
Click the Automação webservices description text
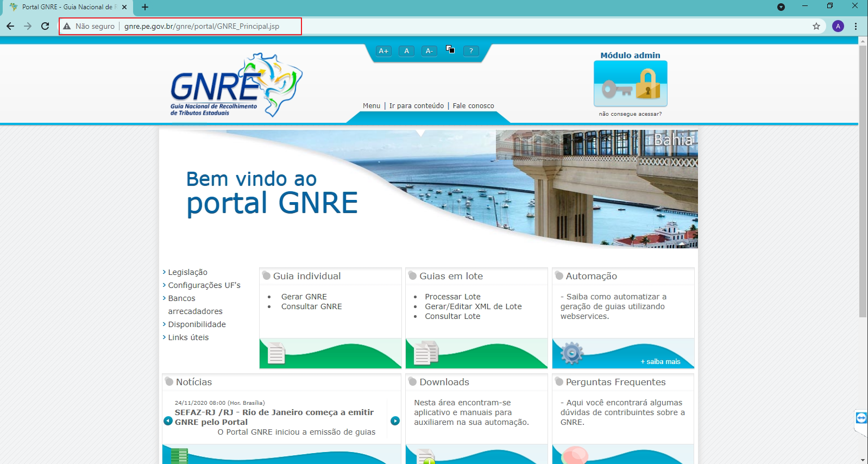[613, 306]
